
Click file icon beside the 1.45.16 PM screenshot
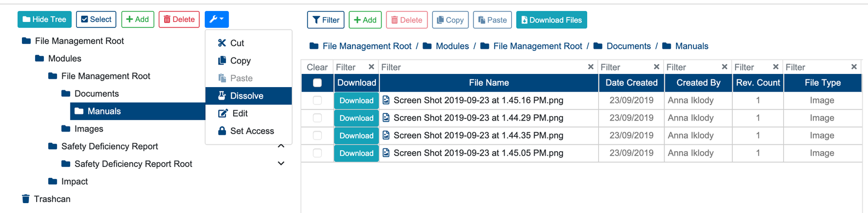(386, 100)
